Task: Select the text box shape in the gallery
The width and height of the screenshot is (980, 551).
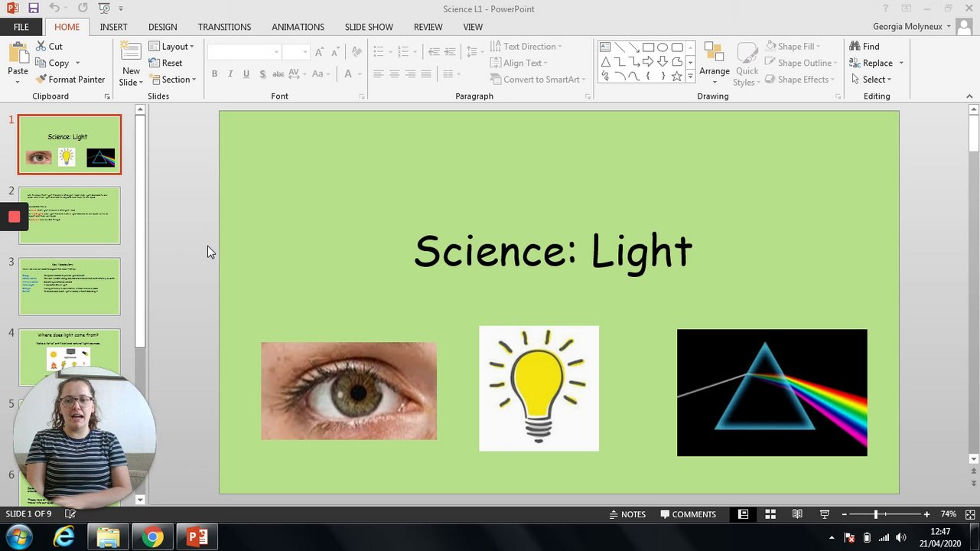Action: tap(605, 47)
